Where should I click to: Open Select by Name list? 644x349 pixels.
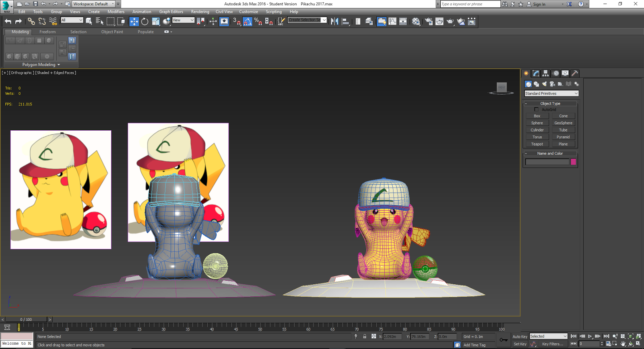tap(99, 21)
